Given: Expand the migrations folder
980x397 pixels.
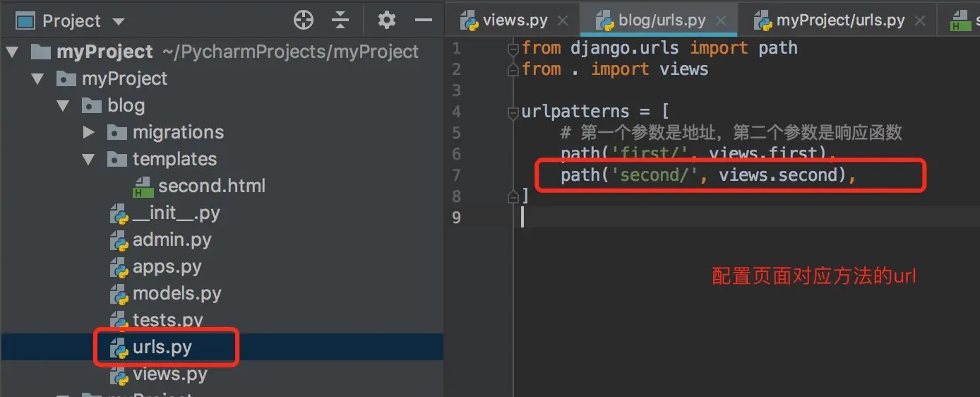Looking at the screenshot, I should [x=89, y=132].
